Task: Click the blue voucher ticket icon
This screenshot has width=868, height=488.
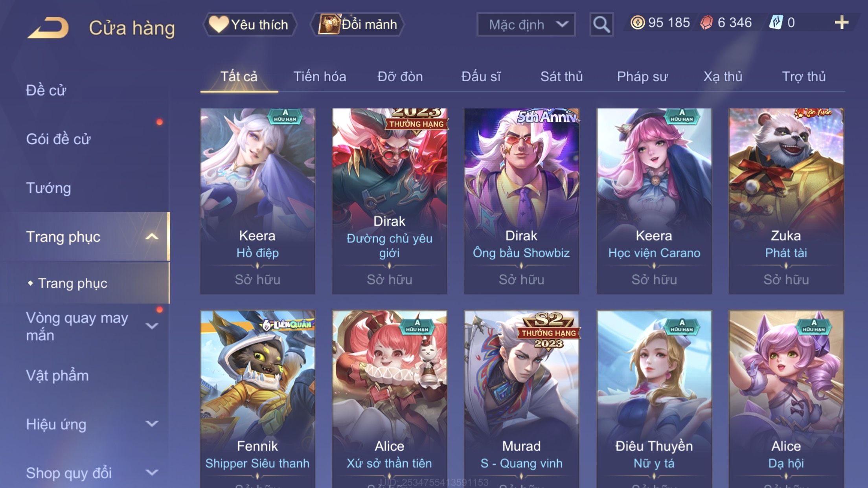Action: point(776,22)
